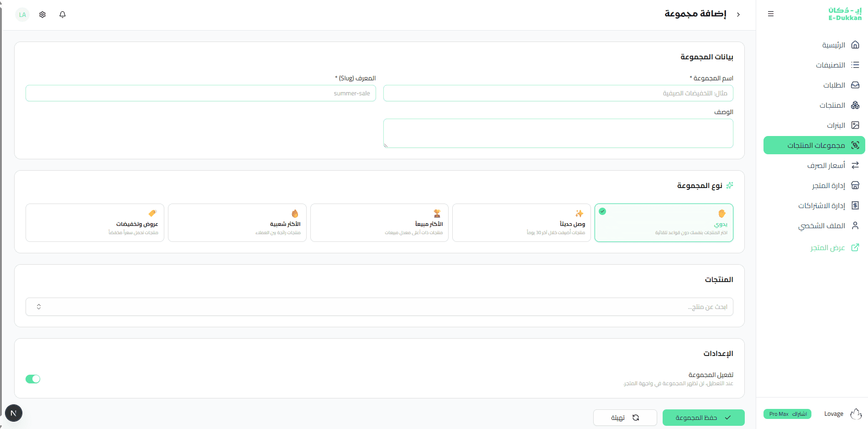Select the وصل حديثا group type
868x429 pixels.
pos(522,223)
